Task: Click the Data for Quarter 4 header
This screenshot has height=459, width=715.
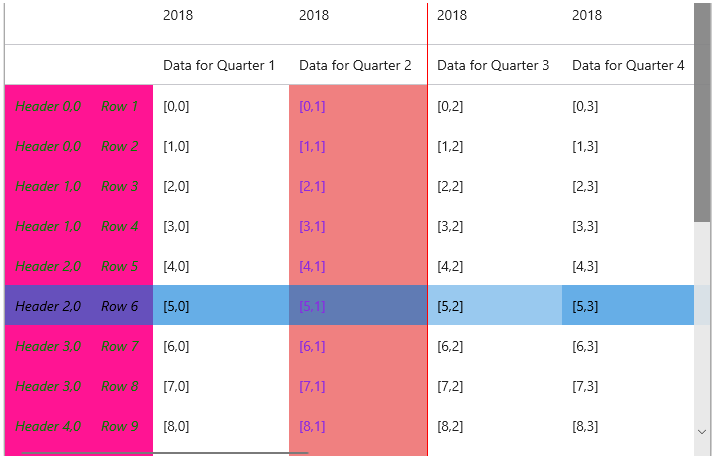Action: pyautogui.click(x=628, y=66)
